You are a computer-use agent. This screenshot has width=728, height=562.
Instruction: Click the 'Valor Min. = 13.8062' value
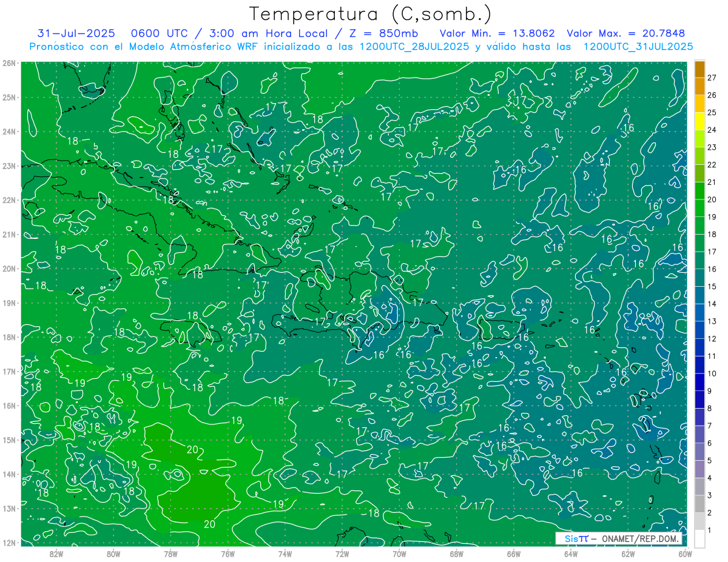(x=497, y=33)
